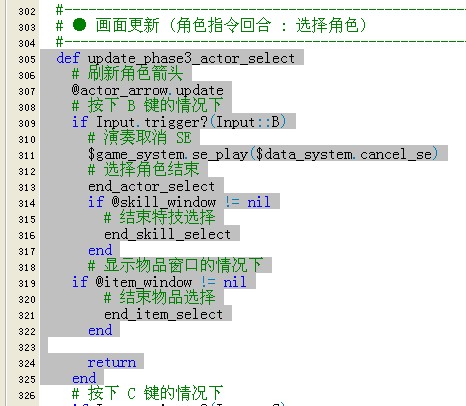Click the comment '# 按下 C 键的情况下'

click(x=147, y=393)
